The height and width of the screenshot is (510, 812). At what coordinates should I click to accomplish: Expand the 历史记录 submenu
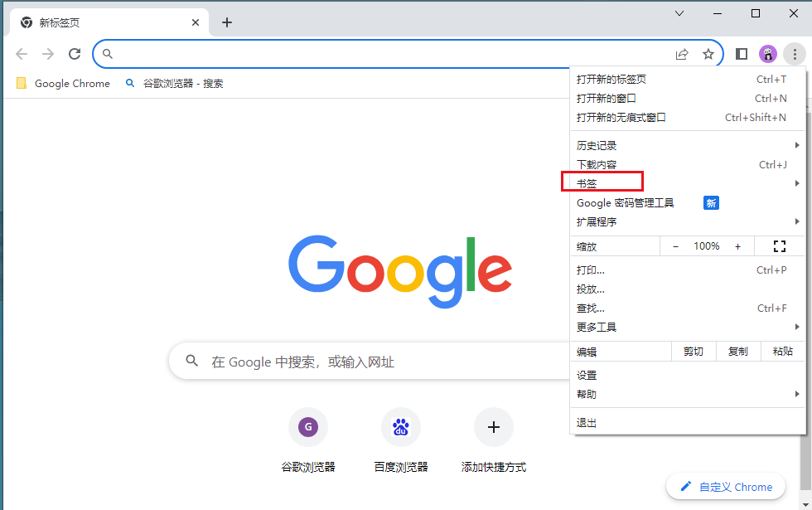688,146
